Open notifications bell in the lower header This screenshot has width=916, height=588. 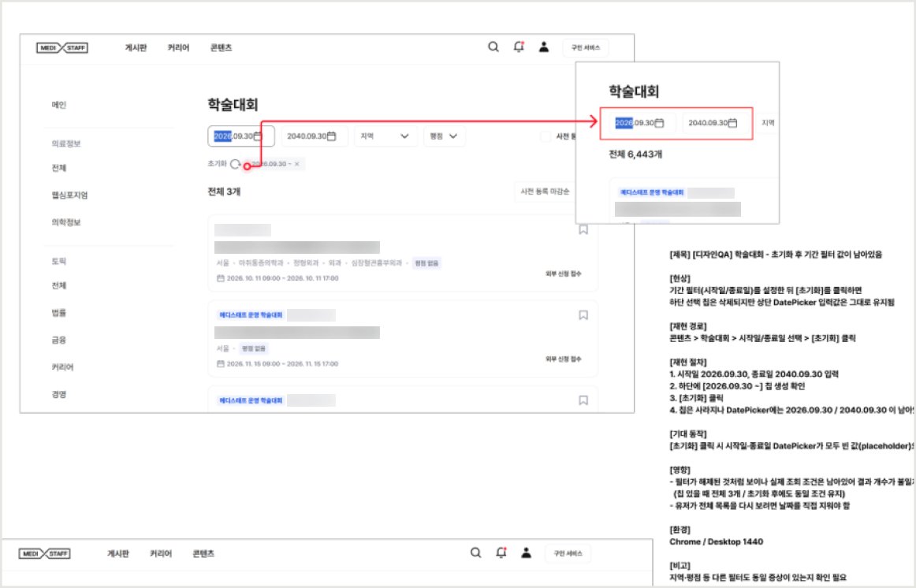[x=501, y=553]
